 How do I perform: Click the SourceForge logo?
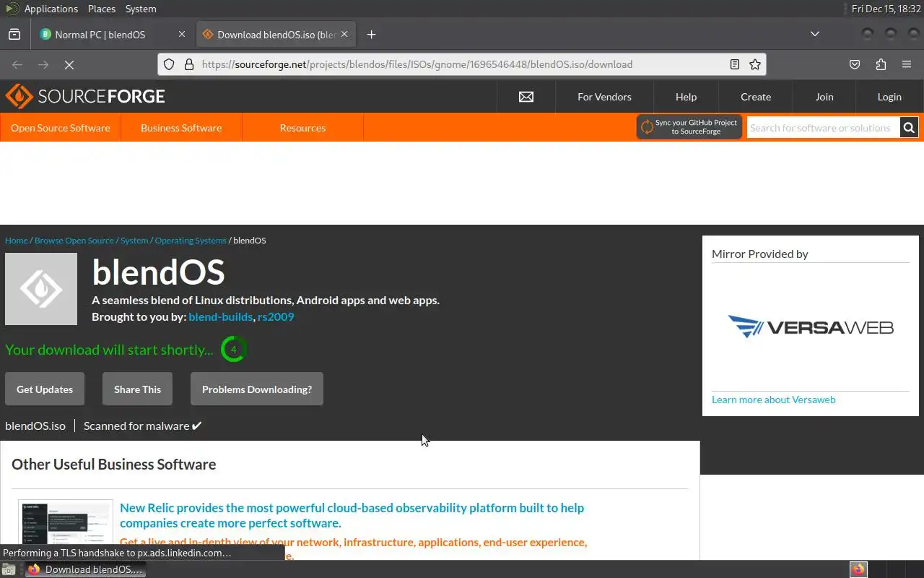click(85, 96)
